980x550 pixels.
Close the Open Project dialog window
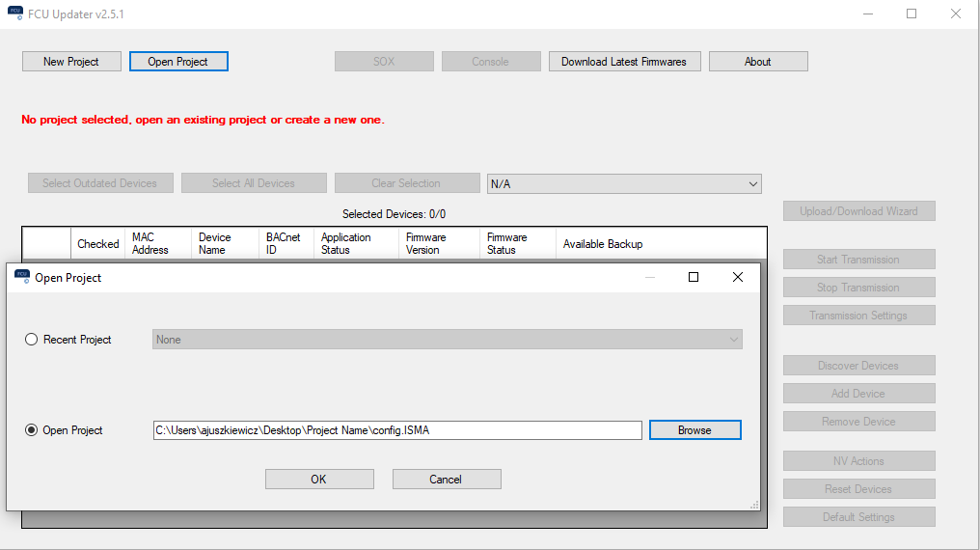coord(738,277)
